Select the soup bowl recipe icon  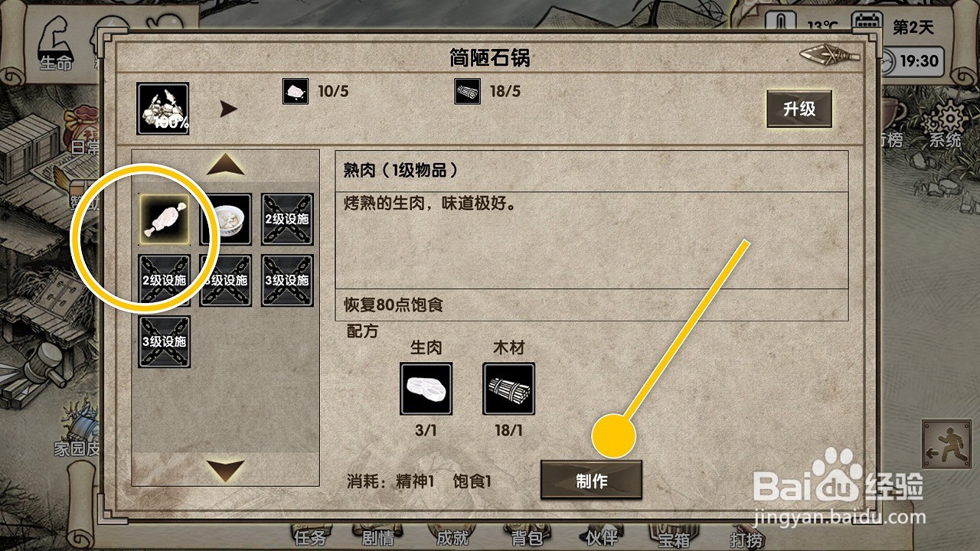(x=226, y=219)
